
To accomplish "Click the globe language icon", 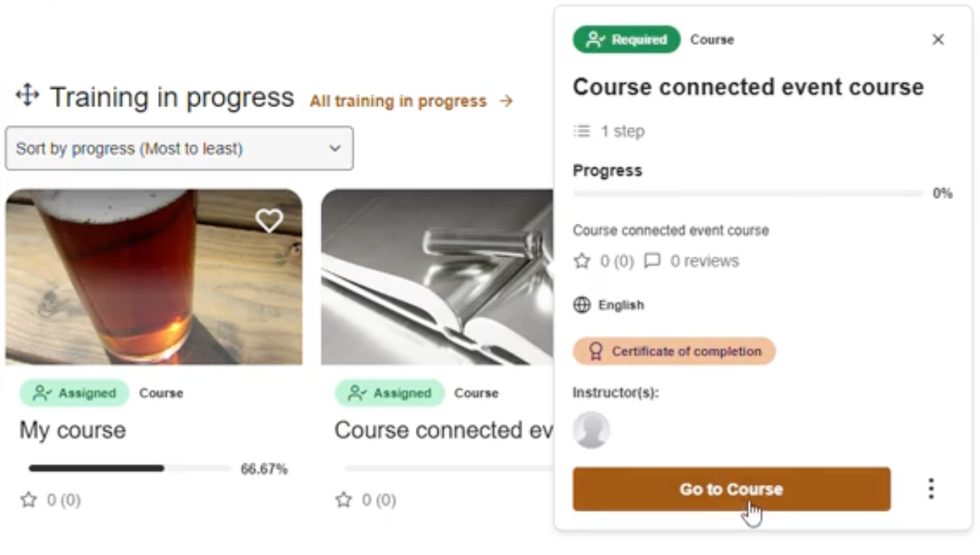I will point(581,305).
